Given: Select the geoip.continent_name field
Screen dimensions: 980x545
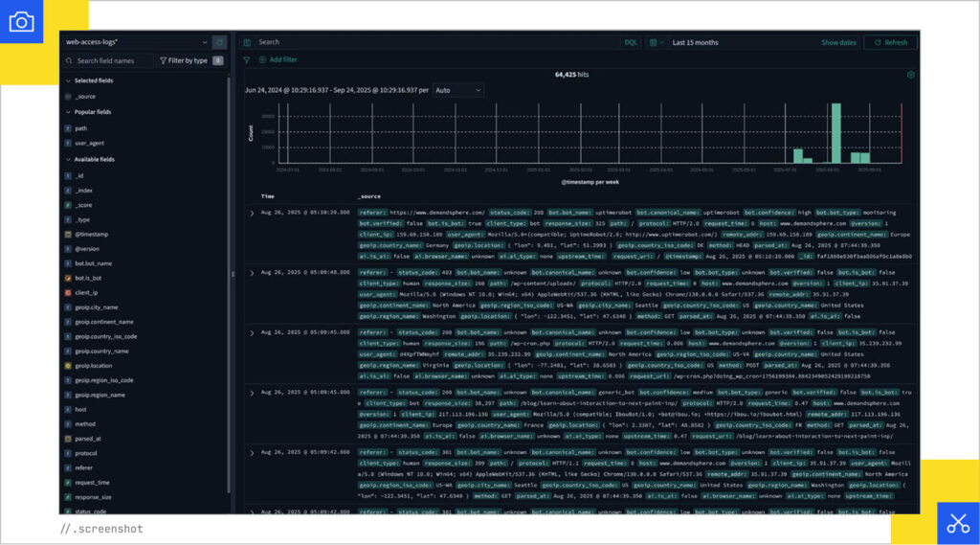Looking at the screenshot, I should click(104, 322).
